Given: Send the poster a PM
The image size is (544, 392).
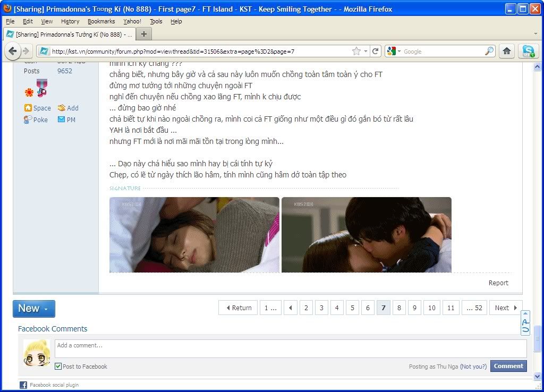Looking at the screenshot, I should 66,120.
